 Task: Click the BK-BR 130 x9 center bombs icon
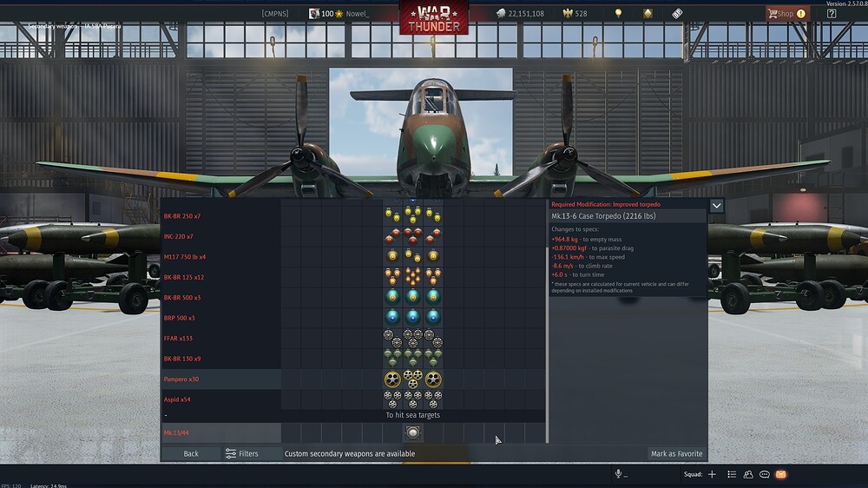412,359
